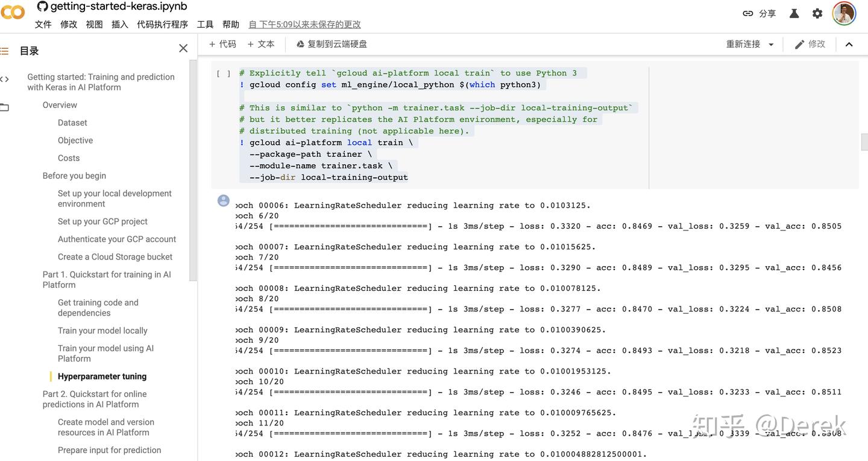This screenshot has height=461, width=868.
Task: Close the 目录 panel with the X
Action: (183, 48)
